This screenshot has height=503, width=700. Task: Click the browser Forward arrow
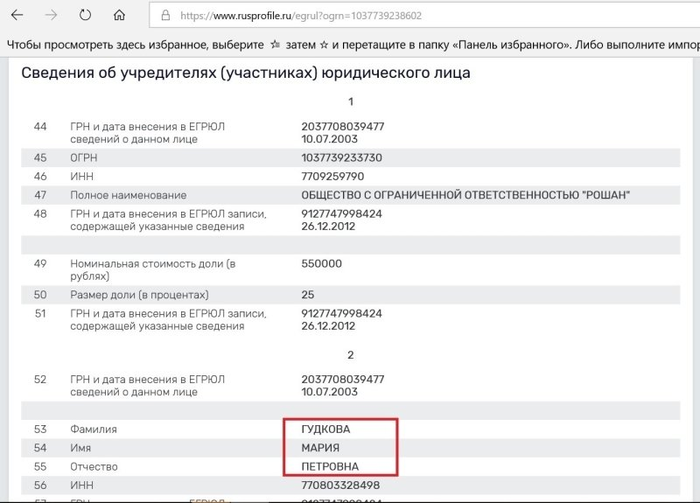[x=51, y=16]
